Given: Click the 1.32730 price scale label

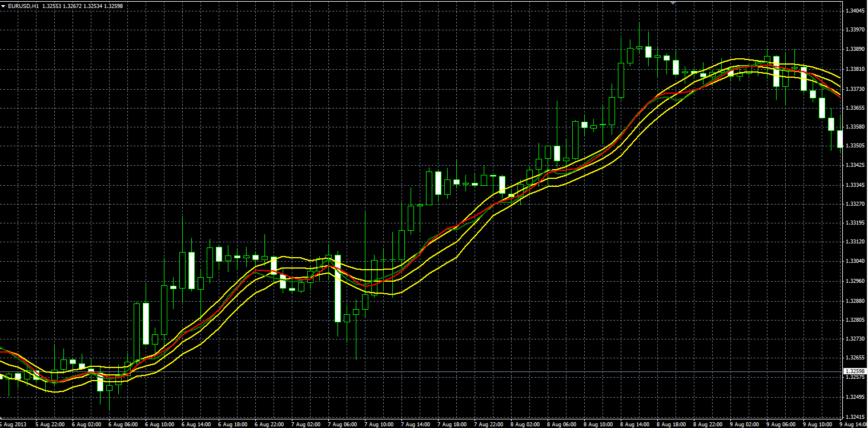Looking at the screenshot, I should tap(855, 339).
